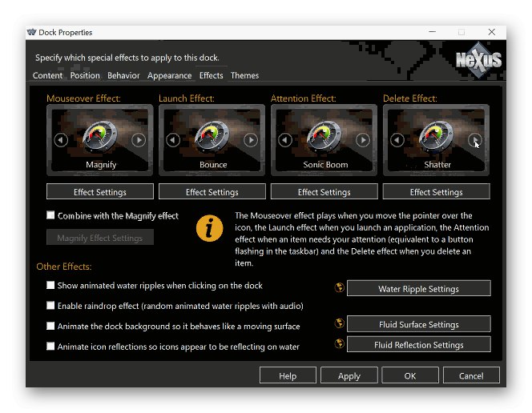The image size is (532, 413).
Task: Go to previous Launch effect arrow
Action: click(173, 140)
